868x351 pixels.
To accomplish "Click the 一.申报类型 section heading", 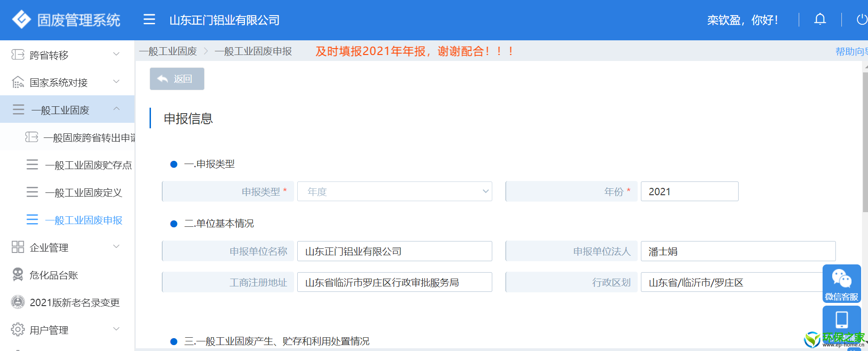I will [x=209, y=164].
